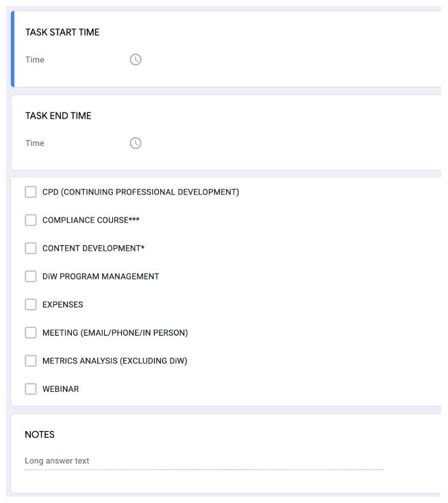Screen dimensions: 448x503
Task: Tick the COMPLIANCE COURSE*** checkbox
Action: (x=31, y=220)
